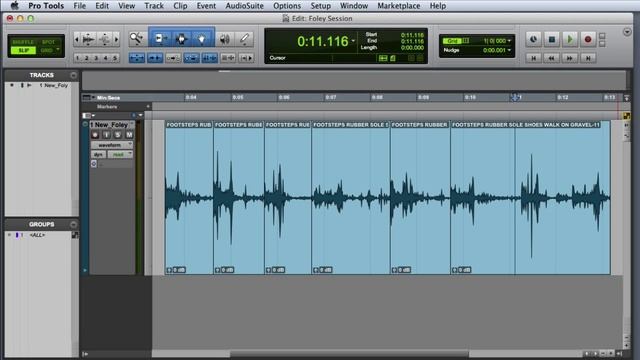Open the Groups list popup menu

[x=73, y=224]
